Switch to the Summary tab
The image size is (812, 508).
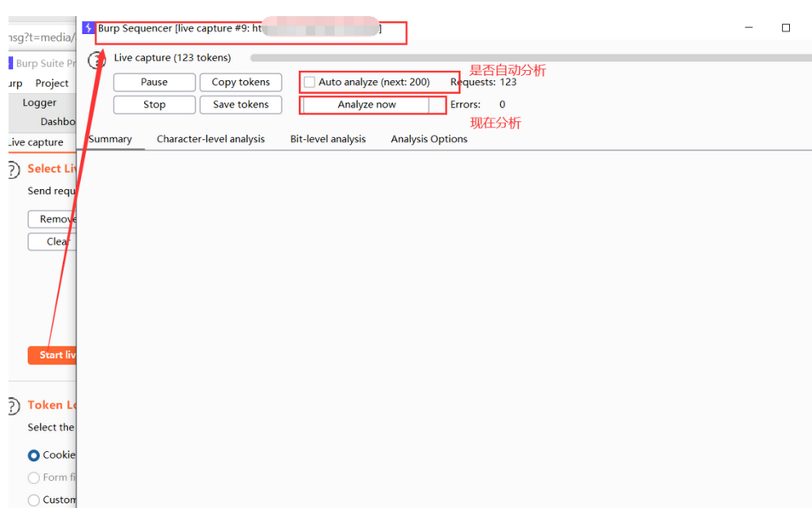[110, 139]
